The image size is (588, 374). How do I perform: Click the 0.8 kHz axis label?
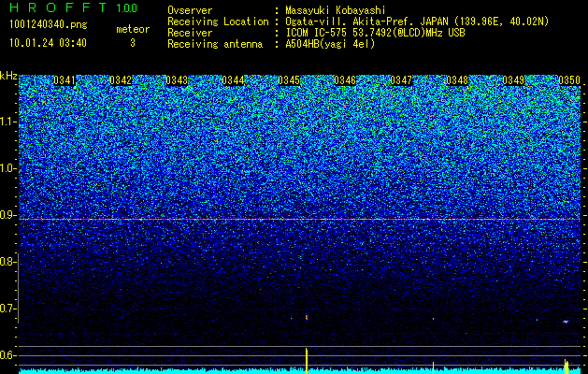tap(7, 262)
